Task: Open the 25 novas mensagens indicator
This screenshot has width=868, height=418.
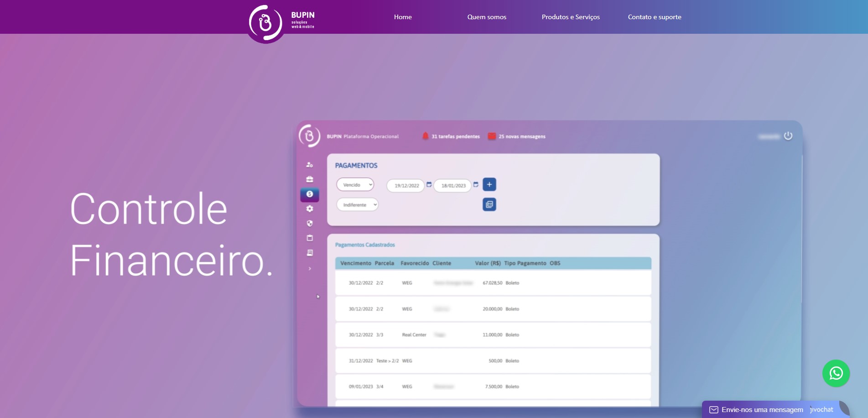Action: click(517, 136)
